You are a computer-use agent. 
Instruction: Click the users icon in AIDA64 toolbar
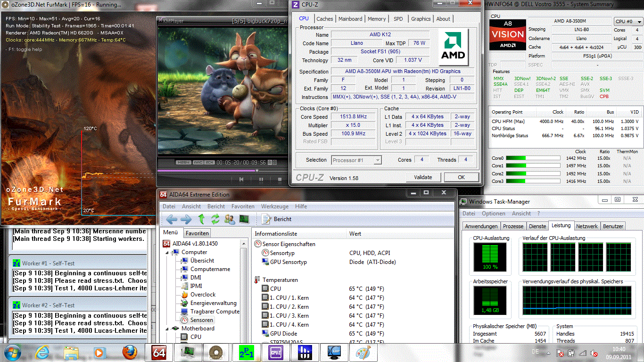(230, 219)
